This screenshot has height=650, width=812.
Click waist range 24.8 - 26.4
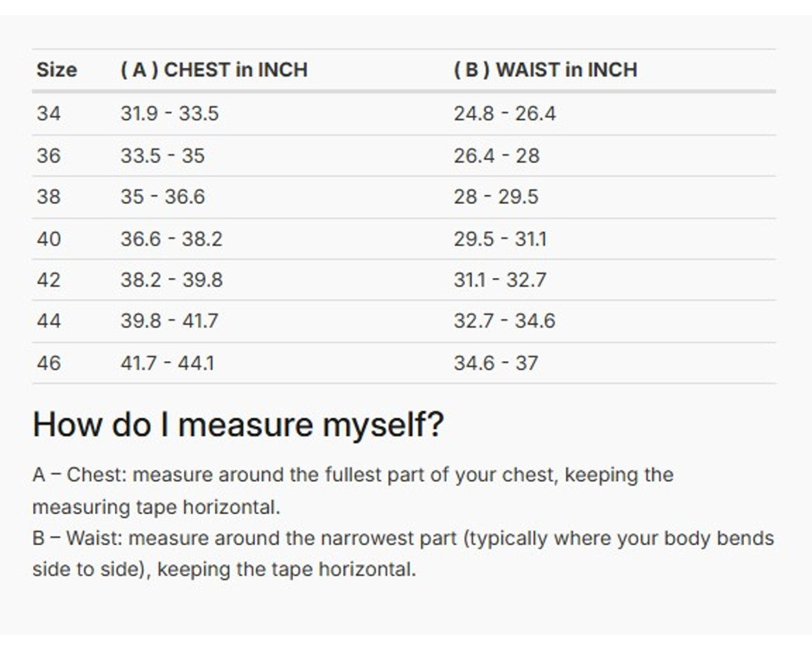[x=504, y=114]
